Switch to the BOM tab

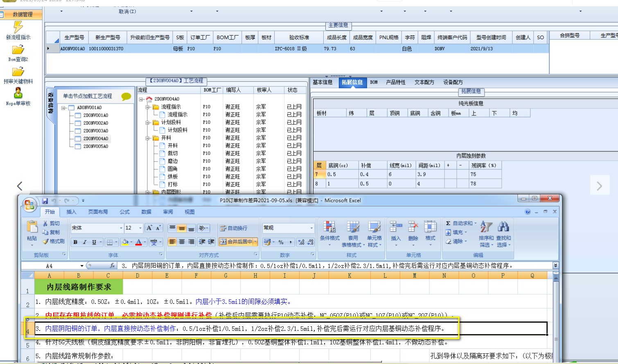tap(374, 82)
